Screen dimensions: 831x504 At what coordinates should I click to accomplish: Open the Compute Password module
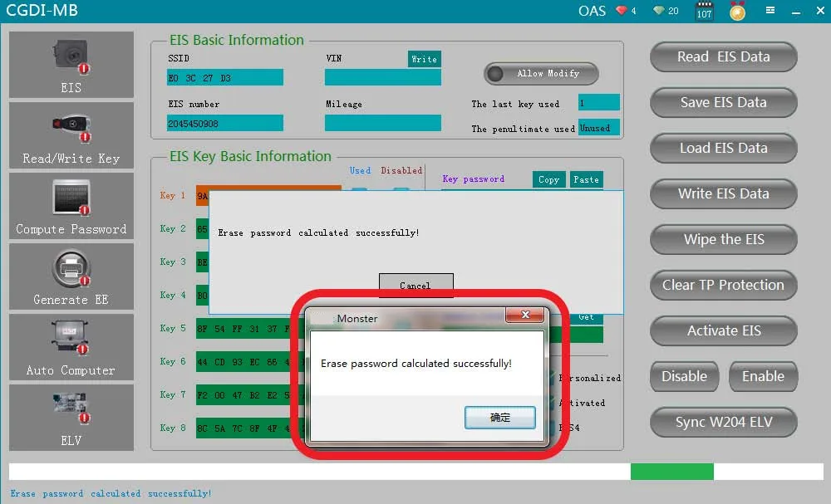71,206
